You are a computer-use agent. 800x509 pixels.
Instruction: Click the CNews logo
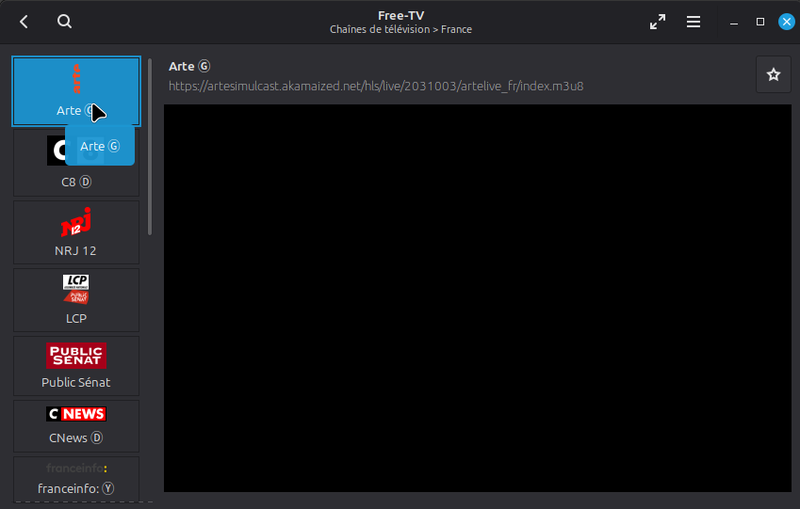point(76,414)
